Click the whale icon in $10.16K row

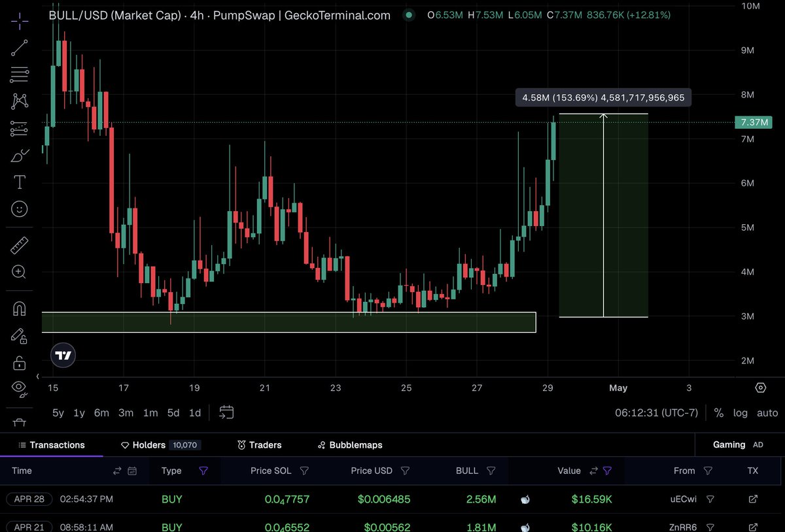click(x=525, y=527)
